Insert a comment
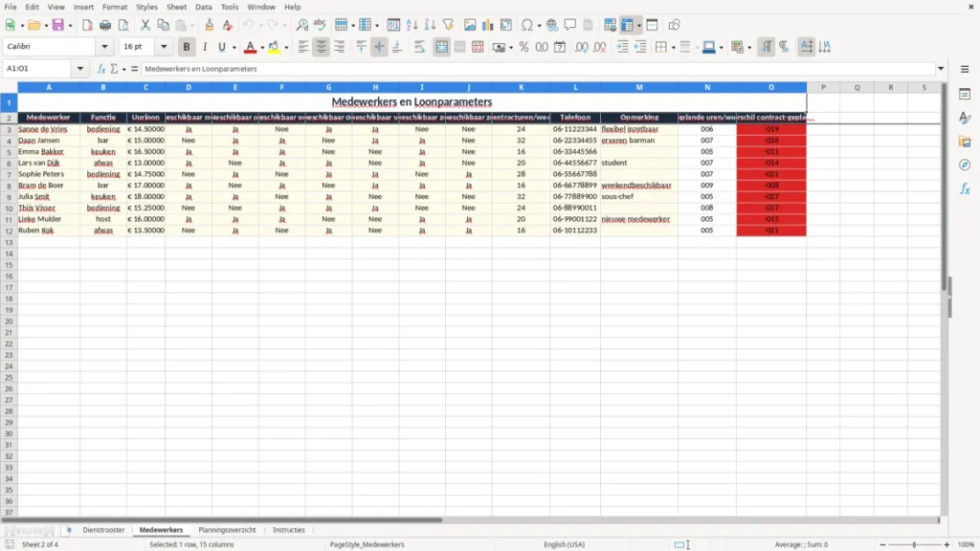Screen dimensions: 980x551 point(570,25)
